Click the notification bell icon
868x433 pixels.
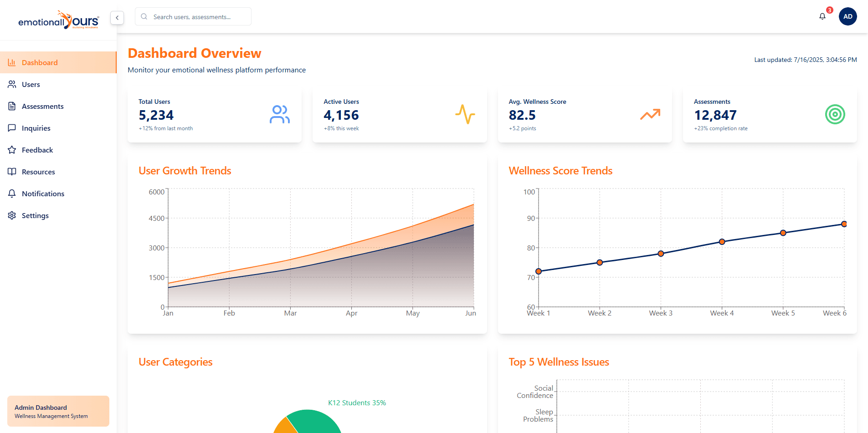pyautogui.click(x=822, y=16)
